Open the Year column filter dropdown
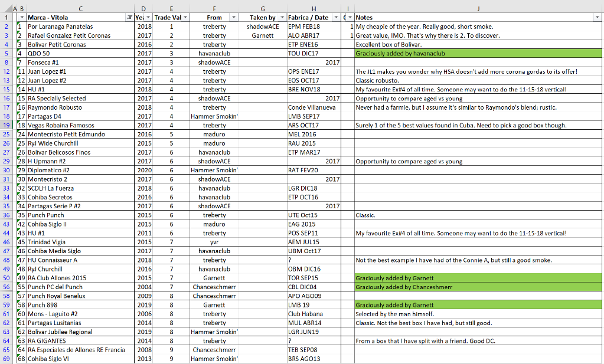Image resolution: width=604 pixels, height=364 pixels. tap(148, 17)
